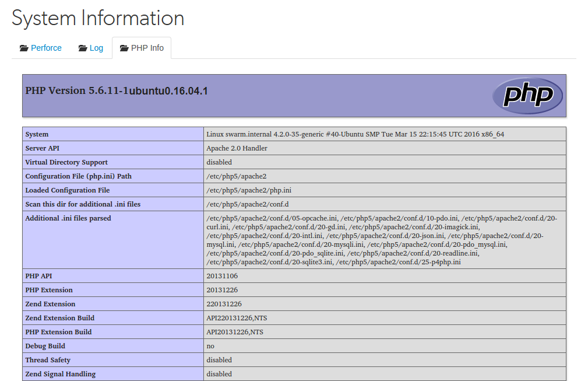This screenshot has height=381, width=588.
Task: Click the folder icon beside Perforce
Action: [x=24, y=48]
